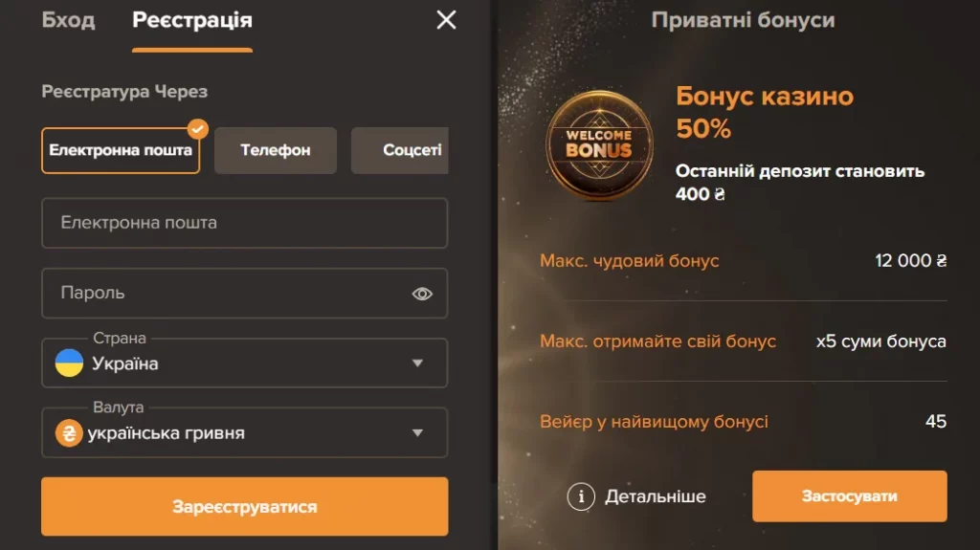Open the Україна country selector field

pos(244,363)
